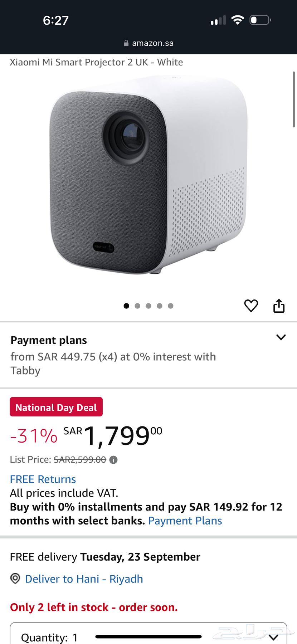The width and height of the screenshot is (297, 644).
Task: Open the Payment Plans link
Action: 185,521
